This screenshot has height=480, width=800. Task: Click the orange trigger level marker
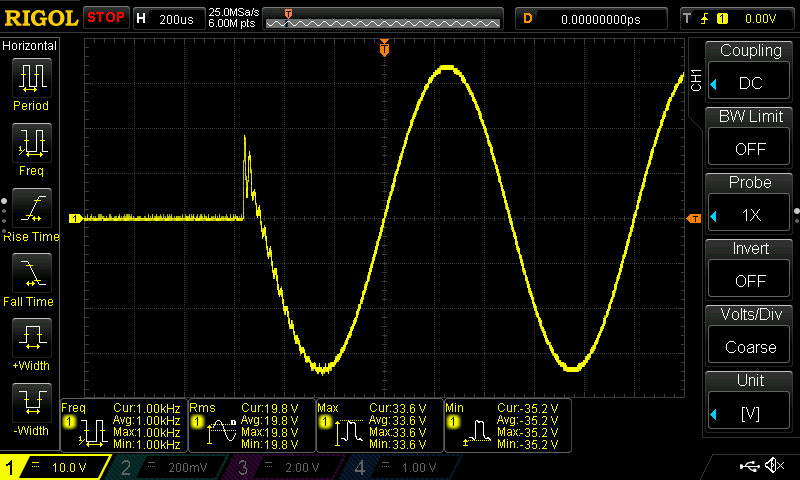(x=694, y=218)
